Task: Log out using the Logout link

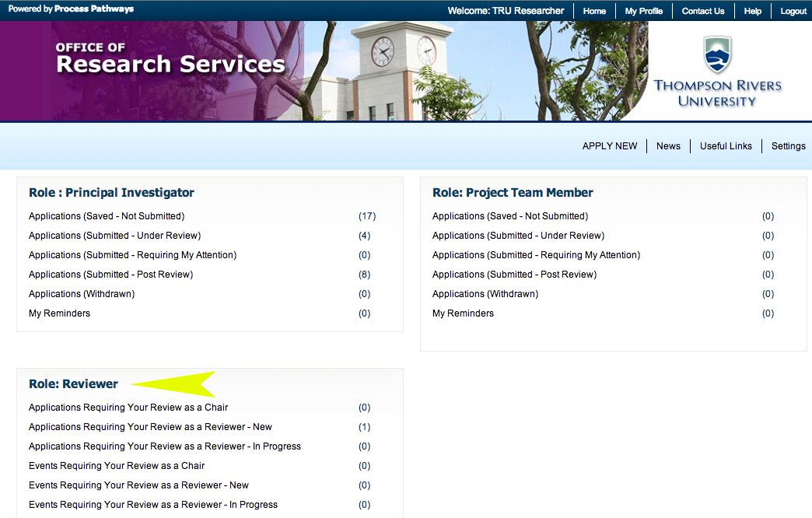Action: (x=793, y=11)
